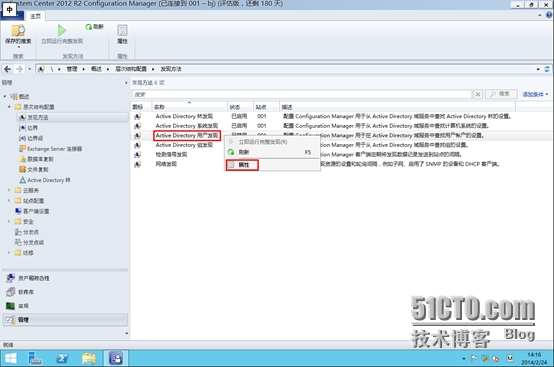Viewport: 554px width, 367px height.
Task: Click 立即运行完整发现 play icon in ribbon
Action: (x=62, y=30)
